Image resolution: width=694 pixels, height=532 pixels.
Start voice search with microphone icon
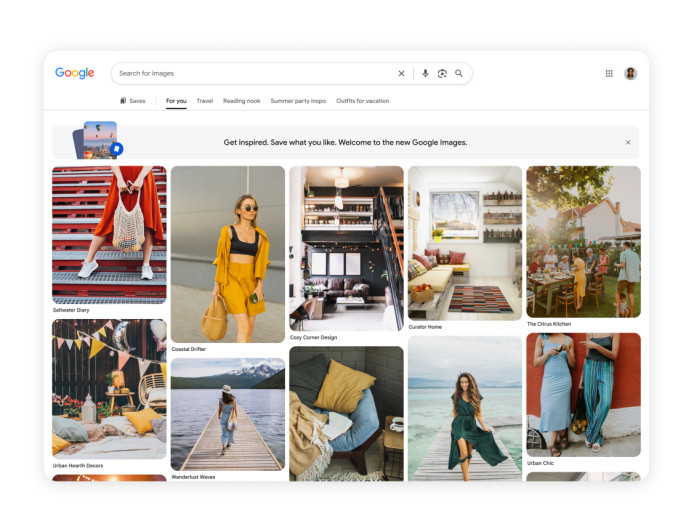coord(425,73)
